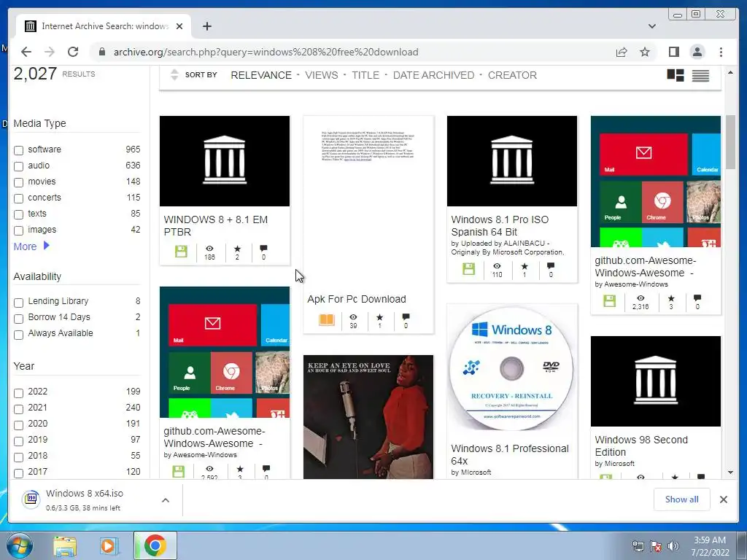The image size is (747, 560).
Task: Click software icon on Windows 8.1 Pro ISO Spanish
Action: coord(469,268)
